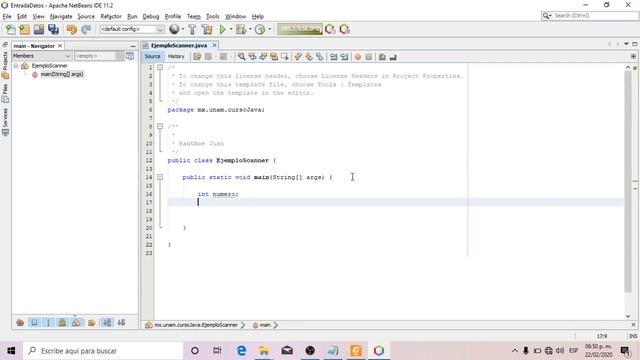This screenshot has height=360, width=640.
Task: Click the Build Project hammer icon
Action: point(192,29)
